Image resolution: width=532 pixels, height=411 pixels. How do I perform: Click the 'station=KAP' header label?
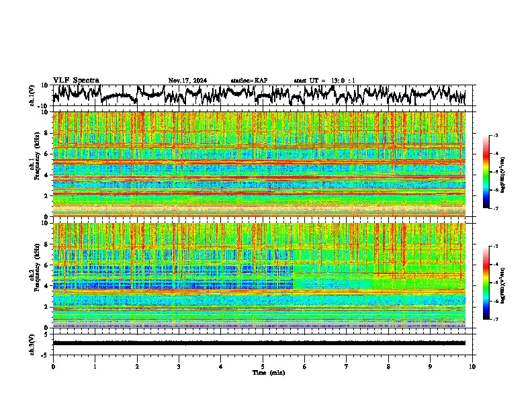click(249, 81)
